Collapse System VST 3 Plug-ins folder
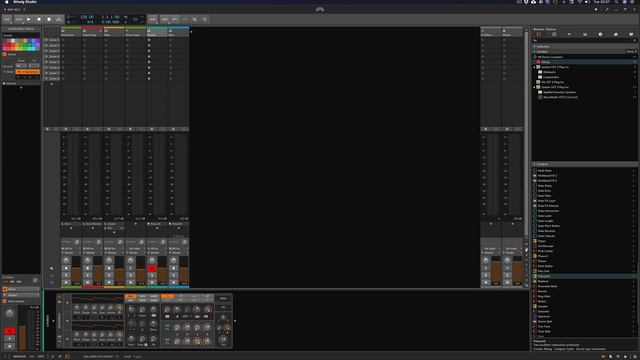This screenshot has height=360, width=640. point(534,87)
